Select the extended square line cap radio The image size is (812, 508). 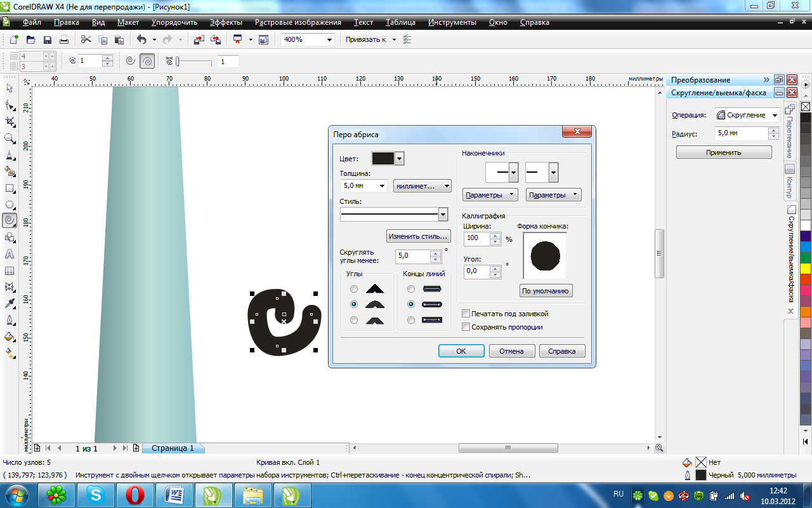click(x=411, y=320)
